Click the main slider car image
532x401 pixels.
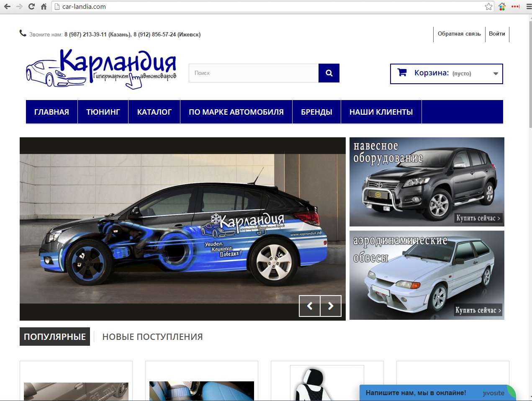click(182, 229)
